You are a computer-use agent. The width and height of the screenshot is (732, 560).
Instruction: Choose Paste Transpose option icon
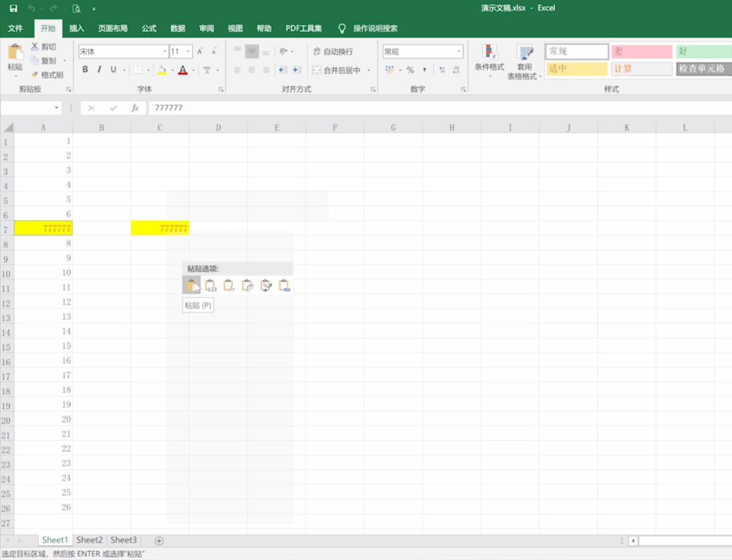tap(247, 285)
